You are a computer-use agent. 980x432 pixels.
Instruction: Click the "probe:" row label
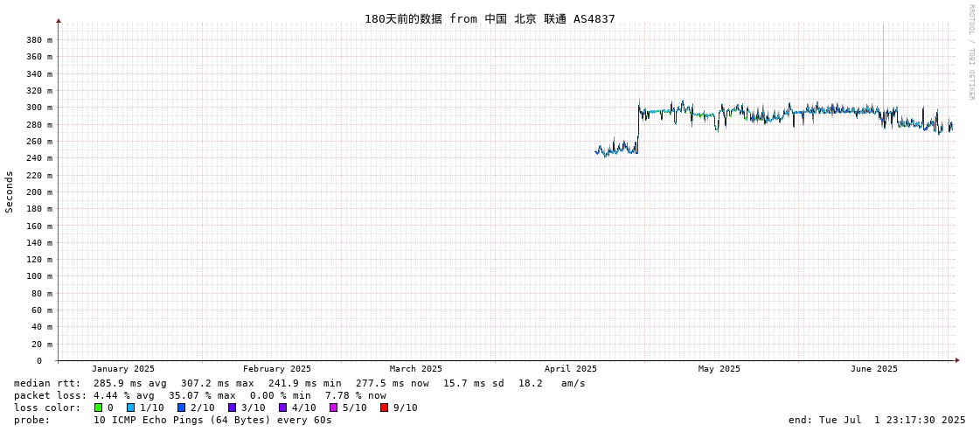(x=31, y=420)
